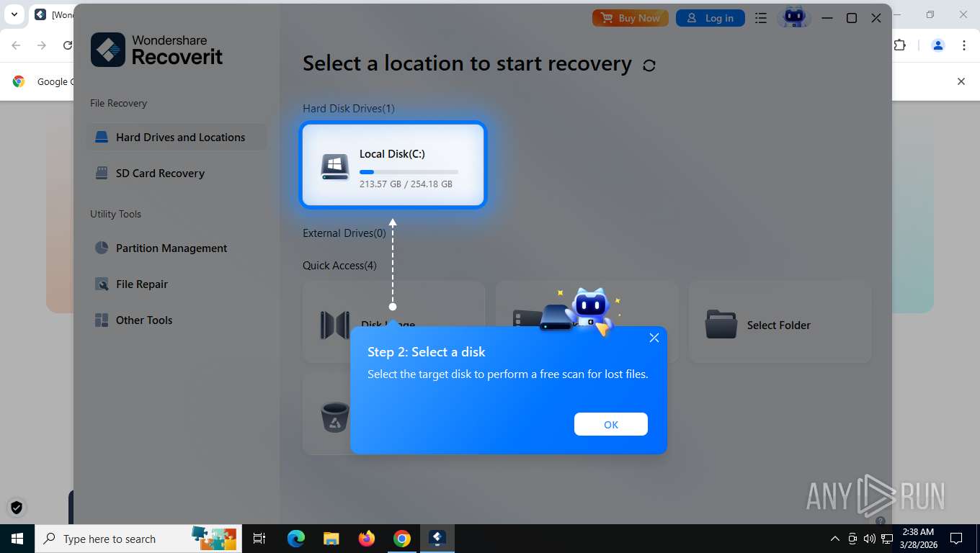Image resolution: width=980 pixels, height=553 pixels.
Task: Click the File Repair magnifier icon
Action: point(102,284)
